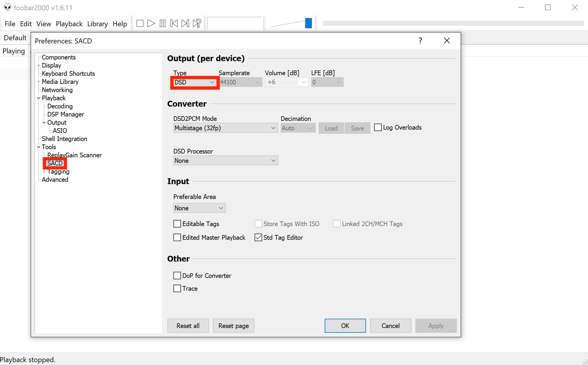
Task: Select the Default playlist tab
Action: click(15, 38)
